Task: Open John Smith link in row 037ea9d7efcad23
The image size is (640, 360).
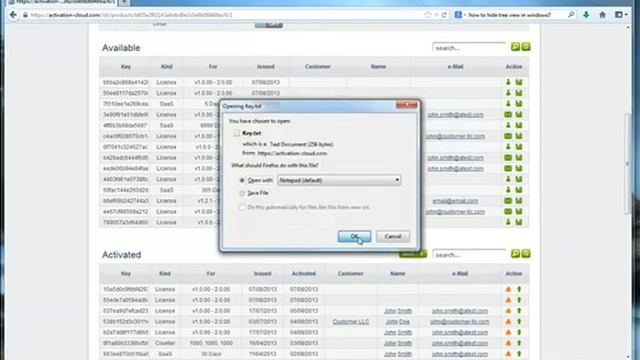Action: 398,311
